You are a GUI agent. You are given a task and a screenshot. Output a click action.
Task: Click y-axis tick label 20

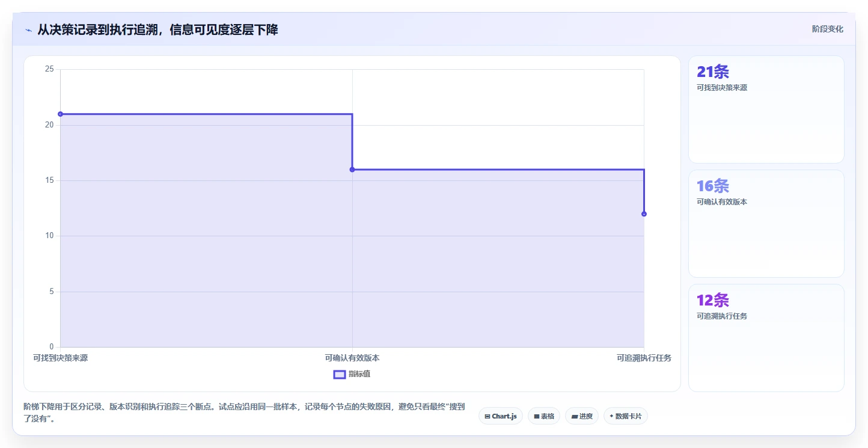tap(49, 125)
